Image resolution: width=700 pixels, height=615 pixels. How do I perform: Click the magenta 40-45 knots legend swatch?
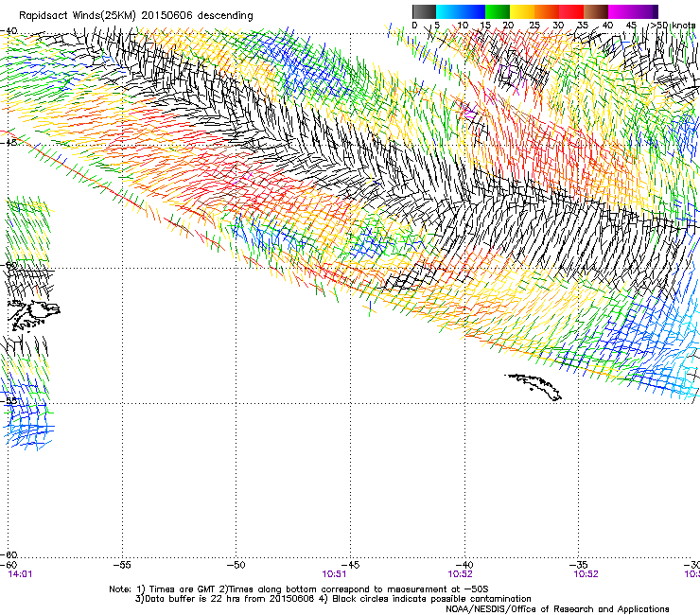pos(621,11)
